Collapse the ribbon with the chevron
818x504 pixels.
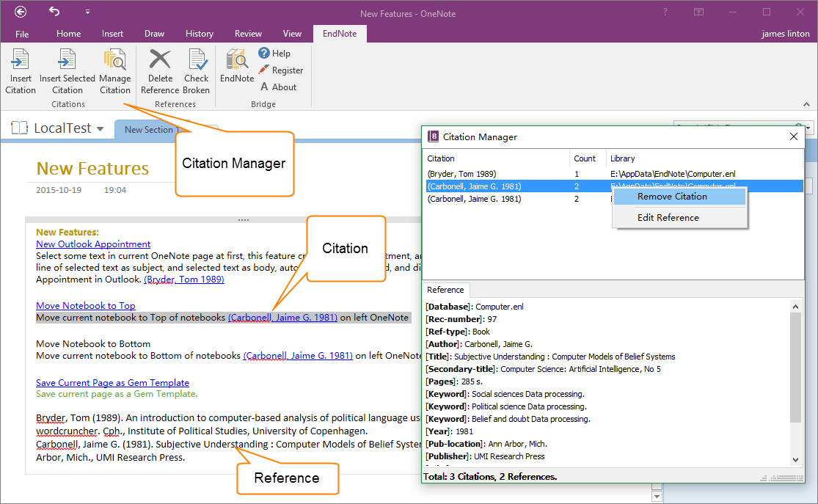click(806, 104)
